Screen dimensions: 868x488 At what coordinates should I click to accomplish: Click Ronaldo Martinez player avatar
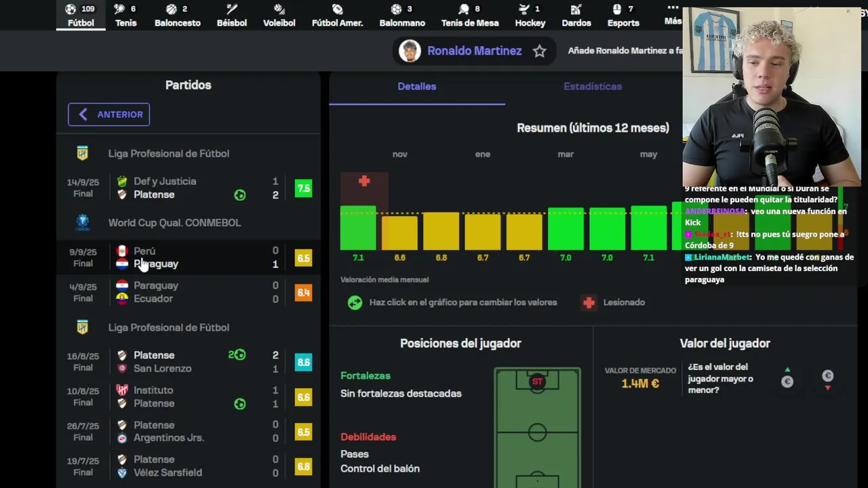click(409, 51)
